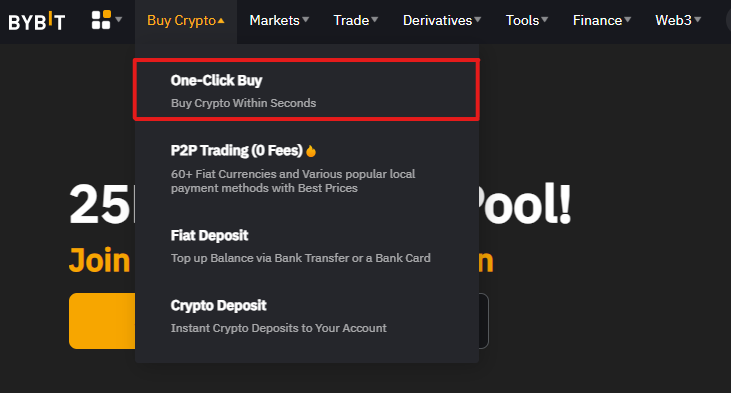The width and height of the screenshot is (731, 393).
Task: Expand the Markets dropdown arrow
Action: (x=306, y=20)
